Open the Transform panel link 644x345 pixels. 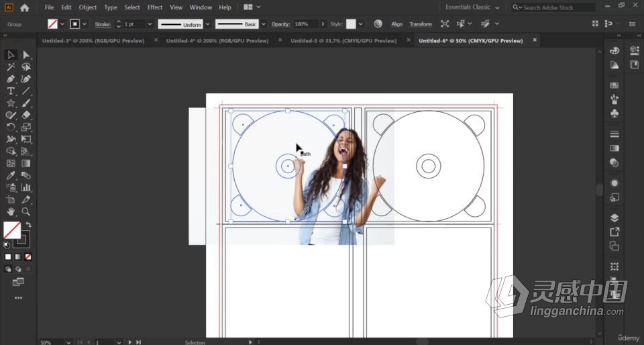coord(421,24)
